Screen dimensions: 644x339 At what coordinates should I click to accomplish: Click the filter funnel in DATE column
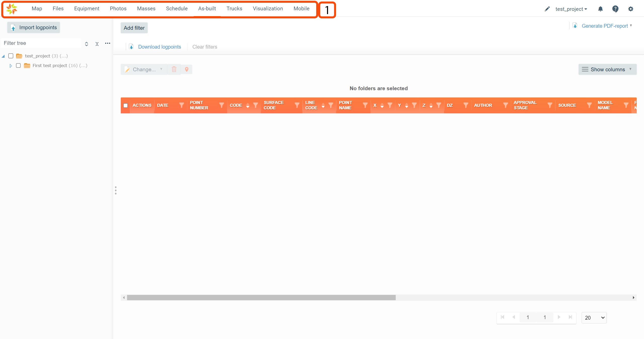coord(181,105)
